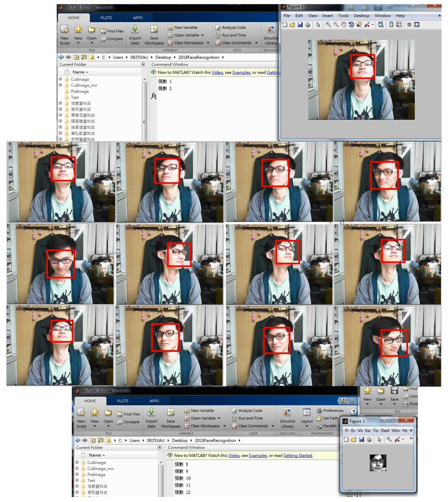The image size is (448, 502).
Task: Click New Script in MATLAB window listing 張數 2
Action: coord(65,35)
